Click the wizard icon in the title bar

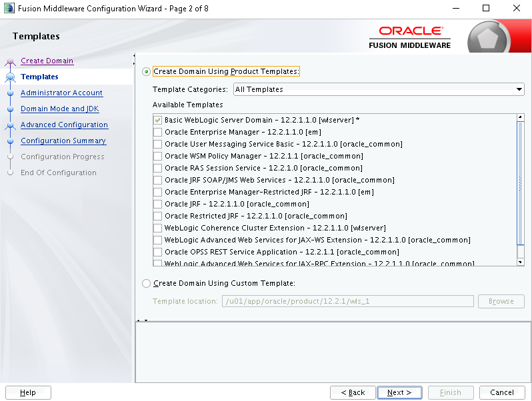[9, 8]
